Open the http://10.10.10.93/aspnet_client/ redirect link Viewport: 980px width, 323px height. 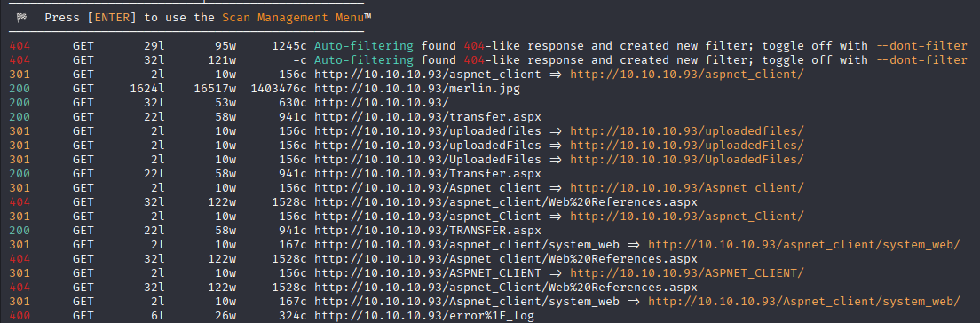(687, 75)
